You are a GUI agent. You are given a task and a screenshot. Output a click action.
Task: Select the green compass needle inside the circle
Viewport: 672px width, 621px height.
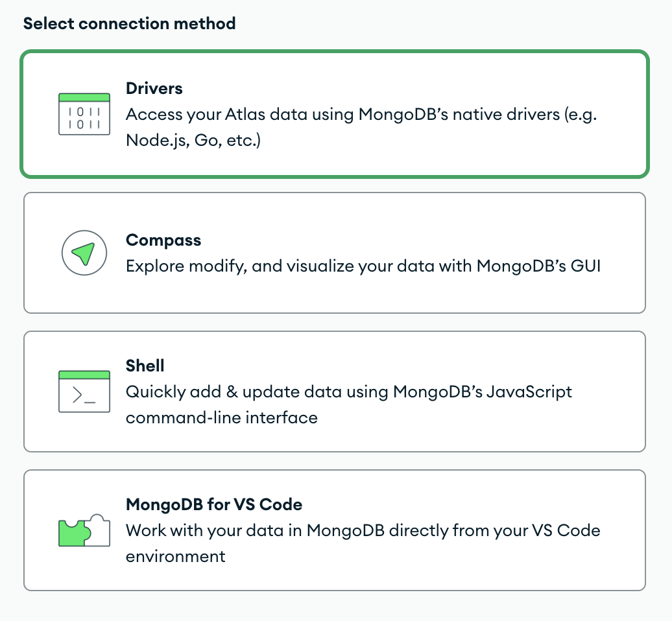(x=84, y=252)
